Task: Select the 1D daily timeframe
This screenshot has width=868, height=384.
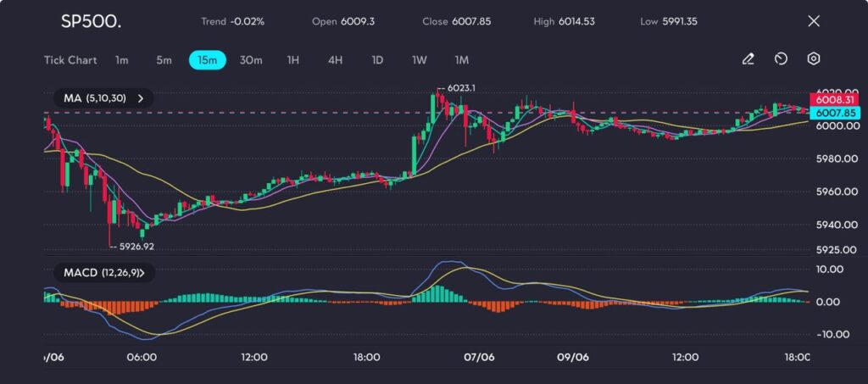Action: click(x=377, y=60)
